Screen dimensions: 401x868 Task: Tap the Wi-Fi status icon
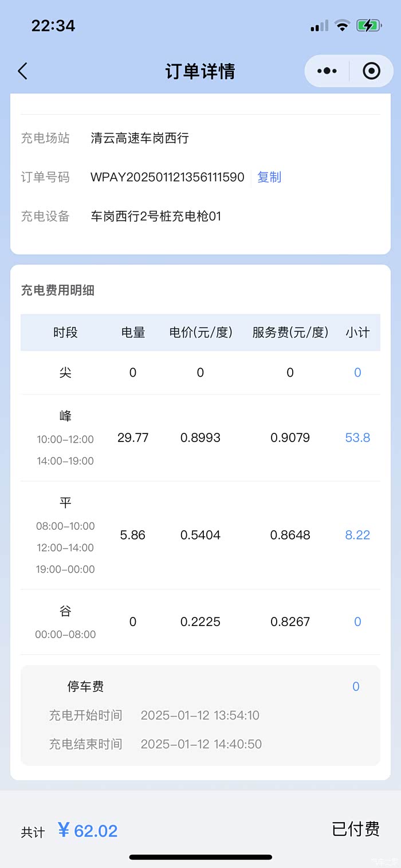coord(343,26)
